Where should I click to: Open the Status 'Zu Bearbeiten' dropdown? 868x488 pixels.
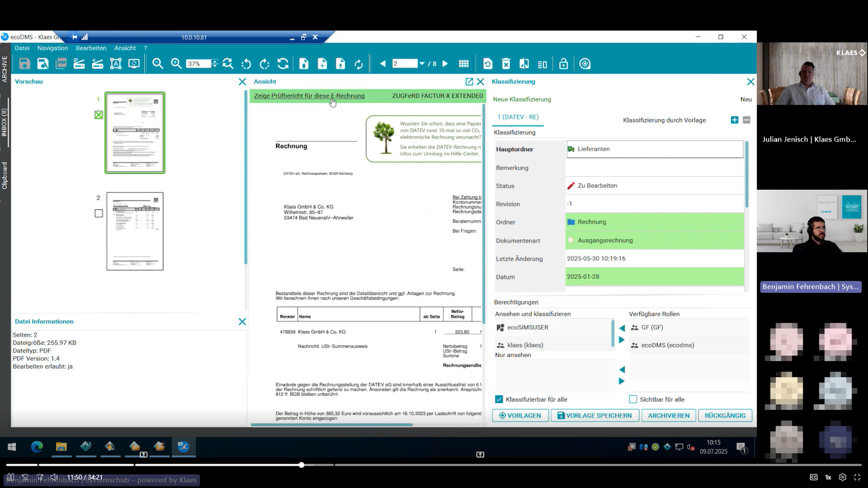(x=654, y=185)
